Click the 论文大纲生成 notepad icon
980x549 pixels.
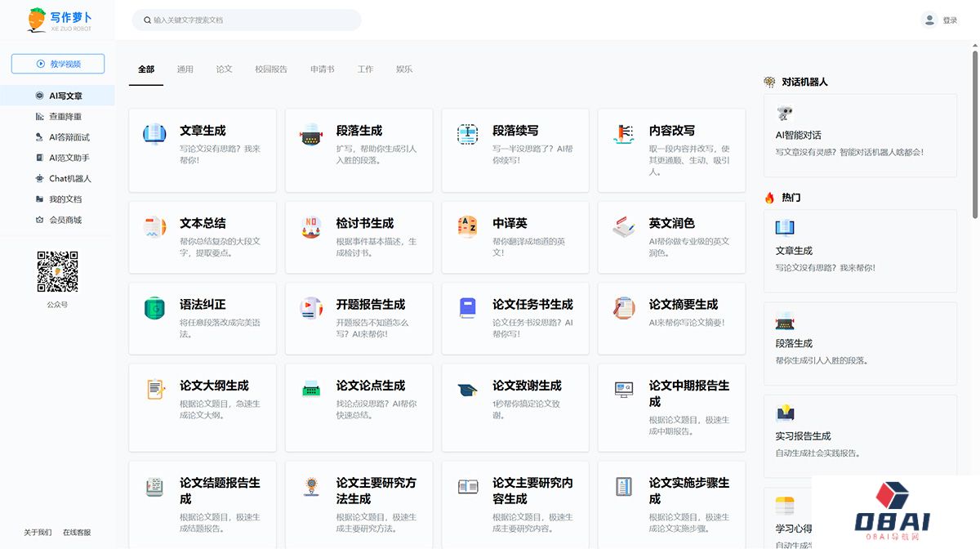pos(154,390)
